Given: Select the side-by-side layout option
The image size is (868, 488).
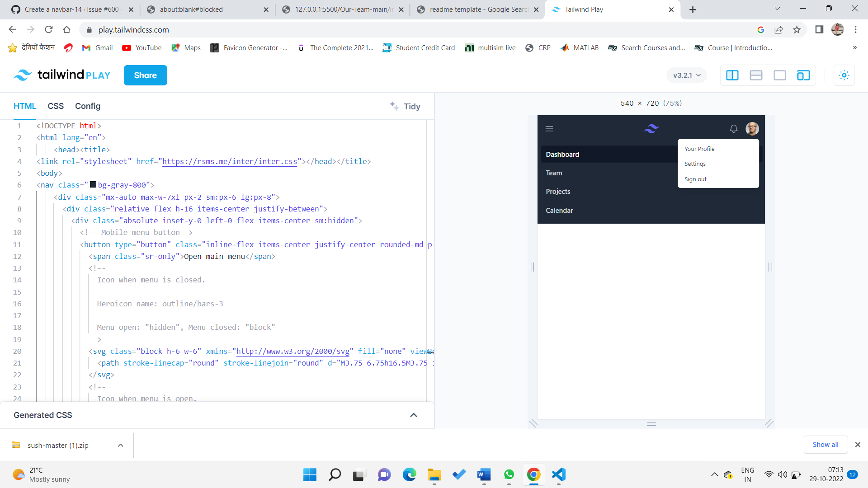Looking at the screenshot, I should [x=732, y=75].
